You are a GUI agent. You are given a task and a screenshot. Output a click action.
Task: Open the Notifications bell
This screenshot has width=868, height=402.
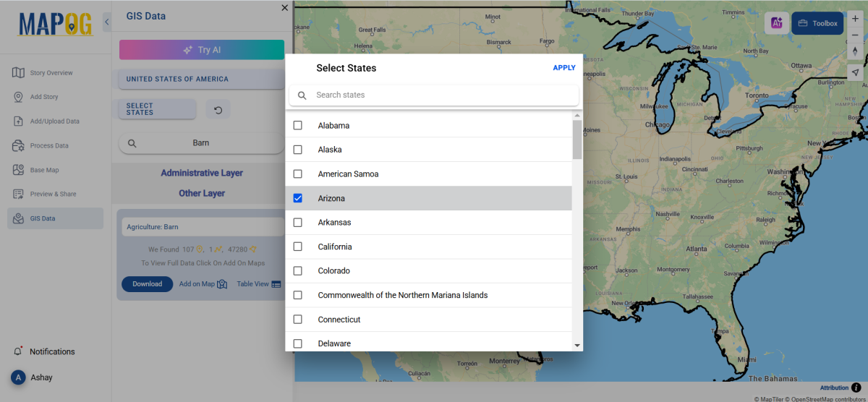(x=18, y=351)
